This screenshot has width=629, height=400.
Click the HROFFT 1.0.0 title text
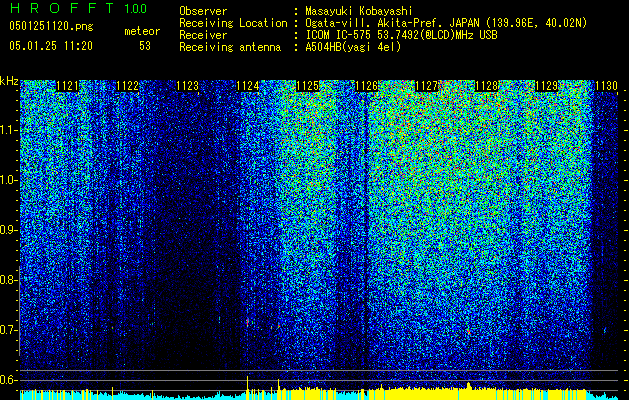(x=78, y=8)
